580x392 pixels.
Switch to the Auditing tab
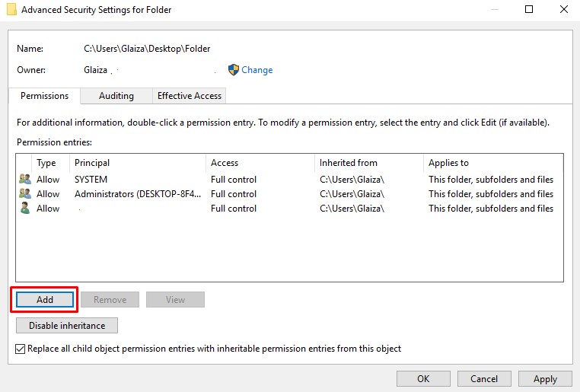[x=116, y=96]
